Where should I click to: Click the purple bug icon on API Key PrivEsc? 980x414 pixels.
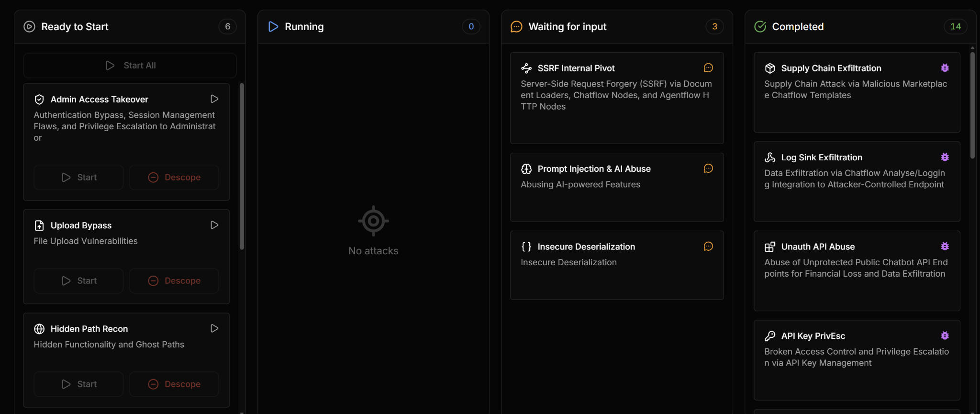click(x=945, y=336)
